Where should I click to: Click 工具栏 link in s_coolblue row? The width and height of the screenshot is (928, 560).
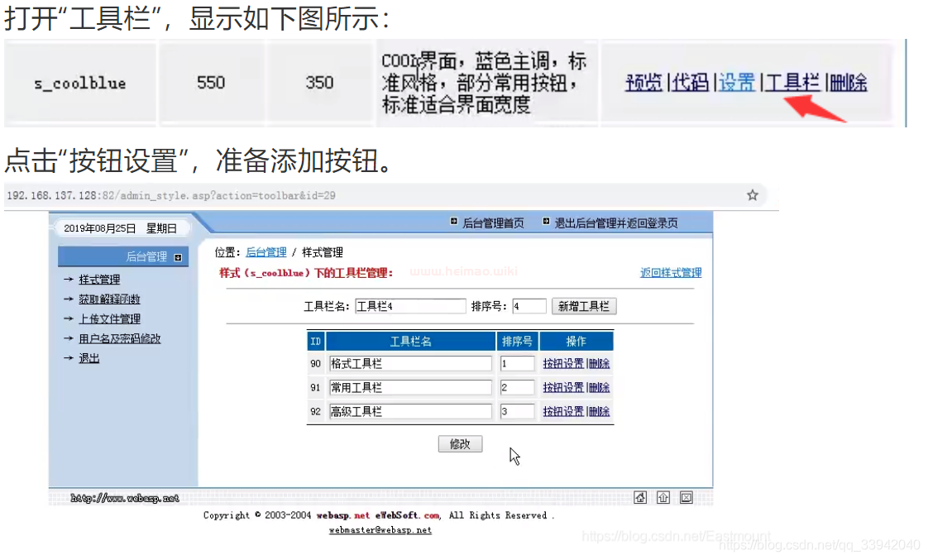(x=792, y=83)
